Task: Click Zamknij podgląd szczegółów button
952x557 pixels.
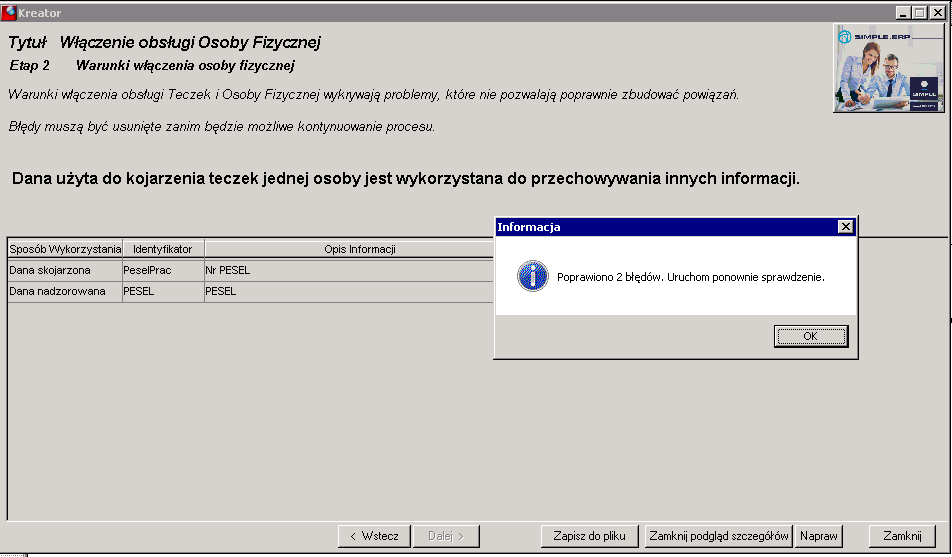Action: tap(718, 536)
